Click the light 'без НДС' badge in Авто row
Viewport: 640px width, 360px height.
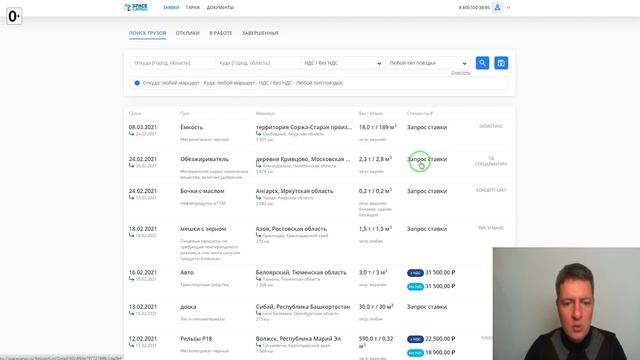pos(415,287)
